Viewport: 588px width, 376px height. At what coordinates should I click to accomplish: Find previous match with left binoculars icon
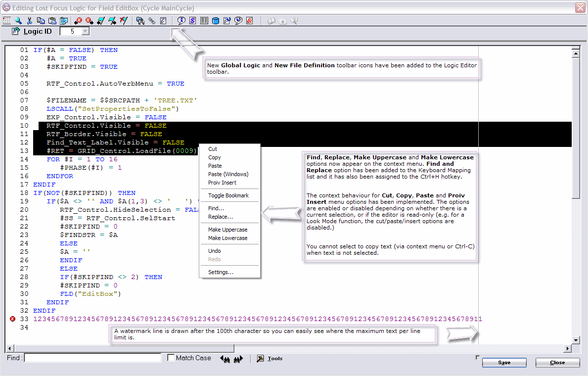coord(225,359)
